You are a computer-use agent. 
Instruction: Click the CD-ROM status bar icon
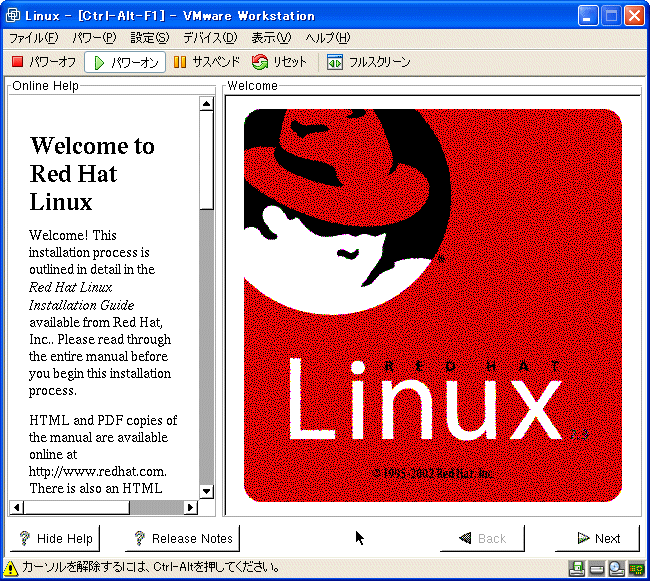tap(617, 569)
